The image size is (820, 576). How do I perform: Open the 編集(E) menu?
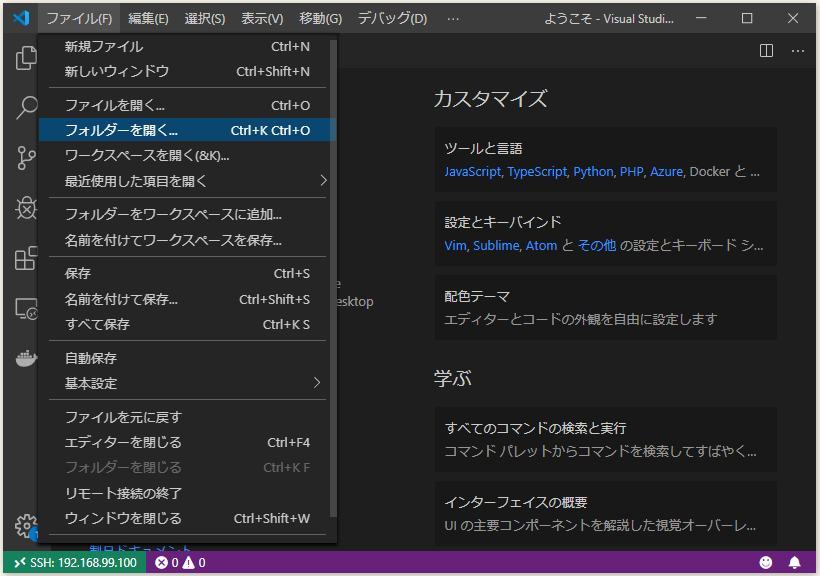pyautogui.click(x=148, y=19)
